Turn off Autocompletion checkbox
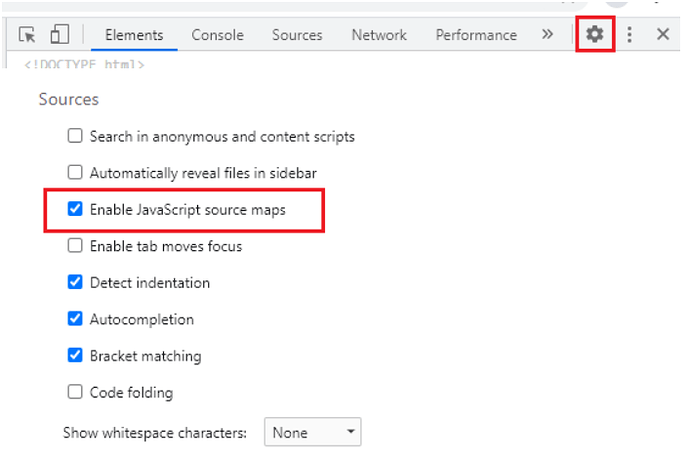690x462 pixels. click(75, 318)
